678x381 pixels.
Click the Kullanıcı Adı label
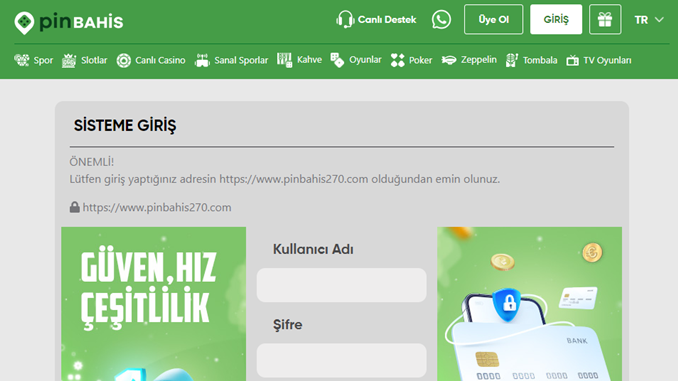click(x=313, y=250)
